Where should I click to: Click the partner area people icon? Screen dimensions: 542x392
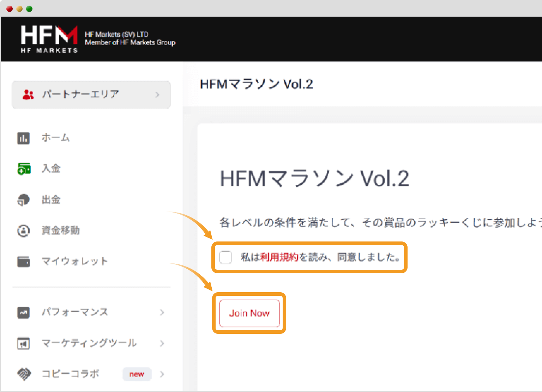point(28,94)
